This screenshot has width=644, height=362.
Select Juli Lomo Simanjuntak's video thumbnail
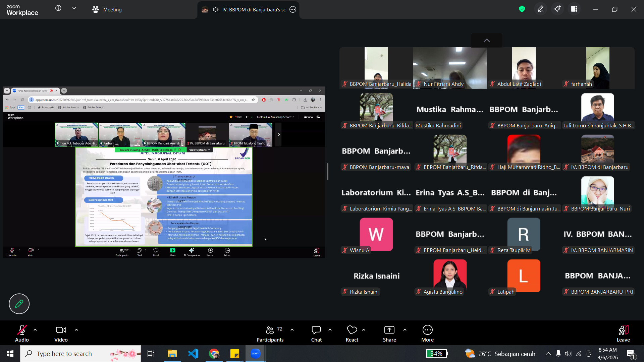point(598,108)
